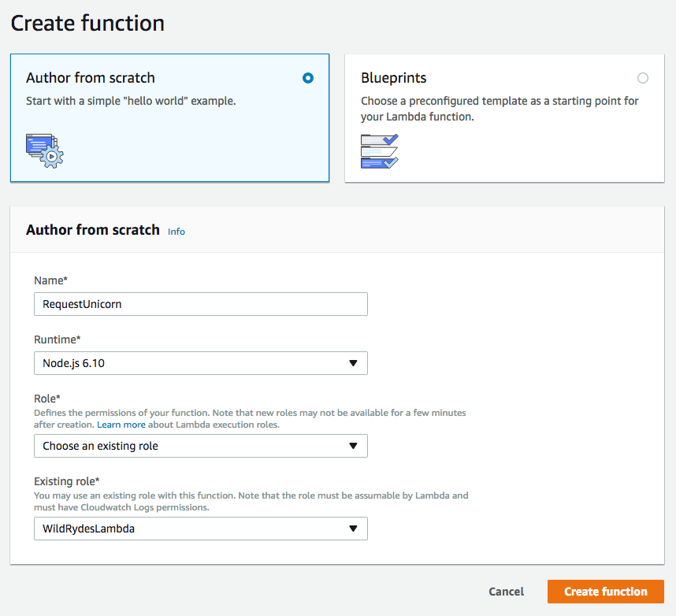Open the Runtime dropdown showing Node.js 6.10

click(200, 363)
